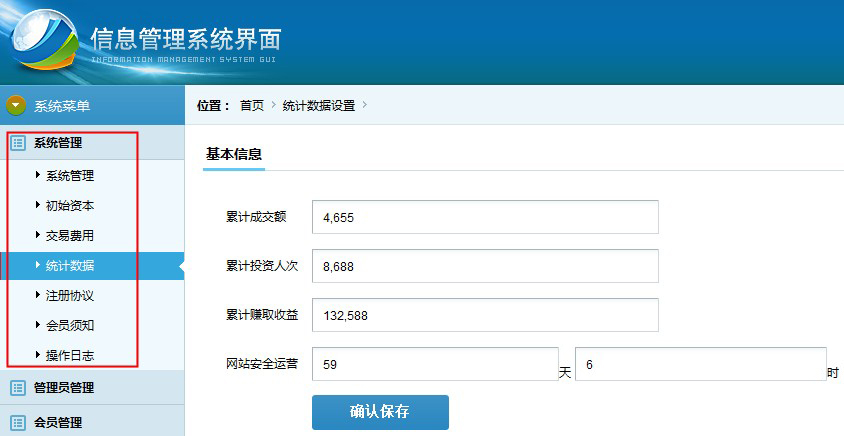This screenshot has width=844, height=436.
Task: View 操作日志 in sidebar
Action: point(69,356)
